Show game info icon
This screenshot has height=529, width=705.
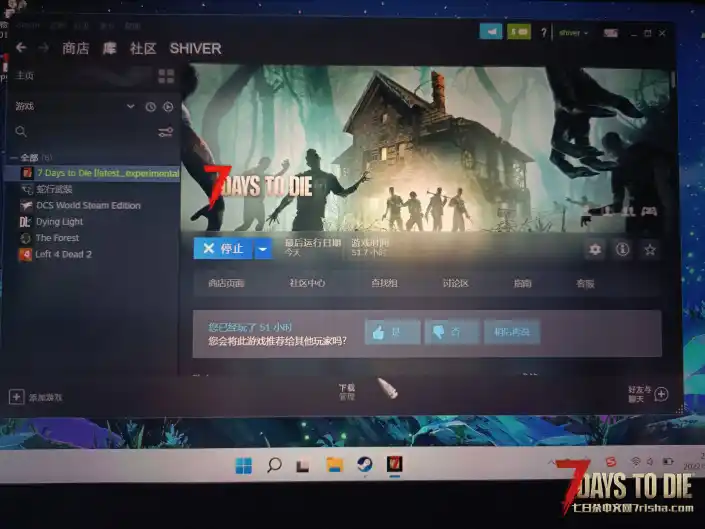(x=622, y=249)
